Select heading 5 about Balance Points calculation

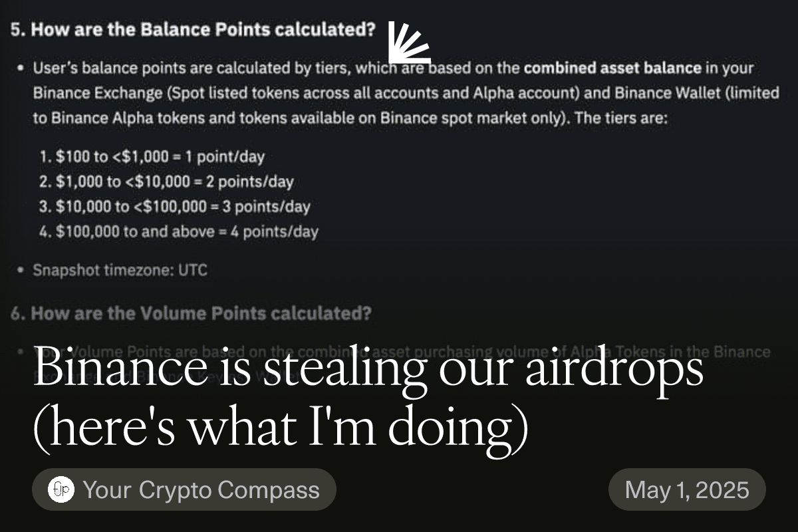tap(193, 30)
